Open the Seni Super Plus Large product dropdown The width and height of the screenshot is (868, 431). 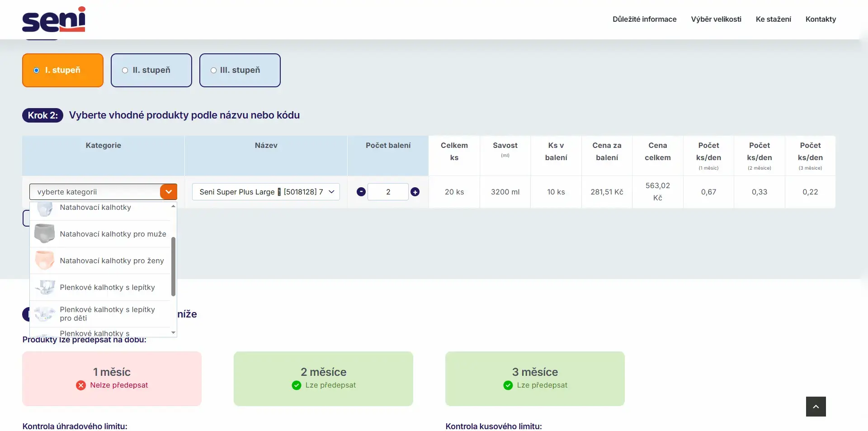[x=266, y=192]
